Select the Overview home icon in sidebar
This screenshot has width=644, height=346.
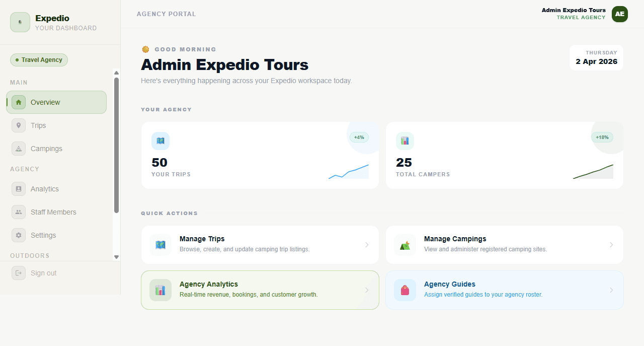19,102
